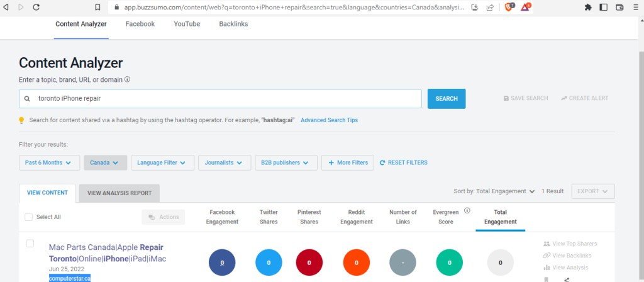Image resolution: width=644 pixels, height=282 pixels.
Task: Click View Top Sharers
Action: click(x=570, y=244)
